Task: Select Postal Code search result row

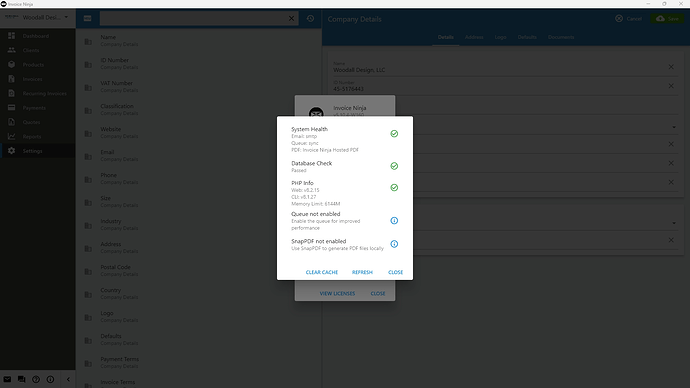Action: (199, 270)
